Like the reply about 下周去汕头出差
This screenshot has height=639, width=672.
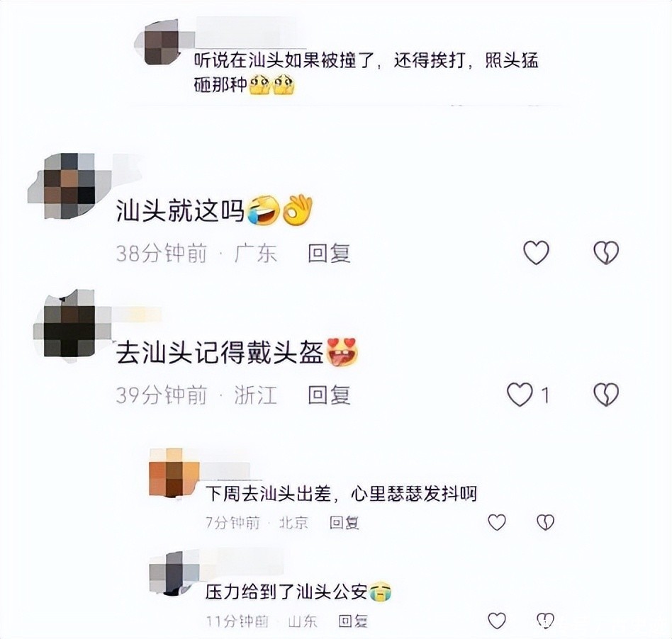tap(497, 522)
